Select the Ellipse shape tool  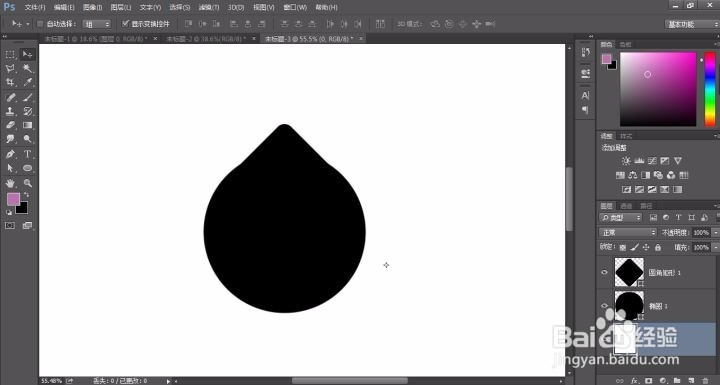click(x=28, y=168)
